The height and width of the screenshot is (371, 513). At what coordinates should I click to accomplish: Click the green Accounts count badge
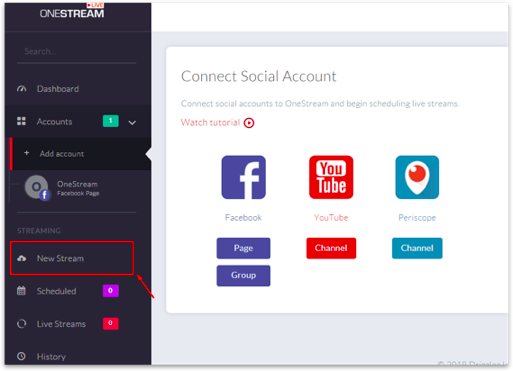111,121
